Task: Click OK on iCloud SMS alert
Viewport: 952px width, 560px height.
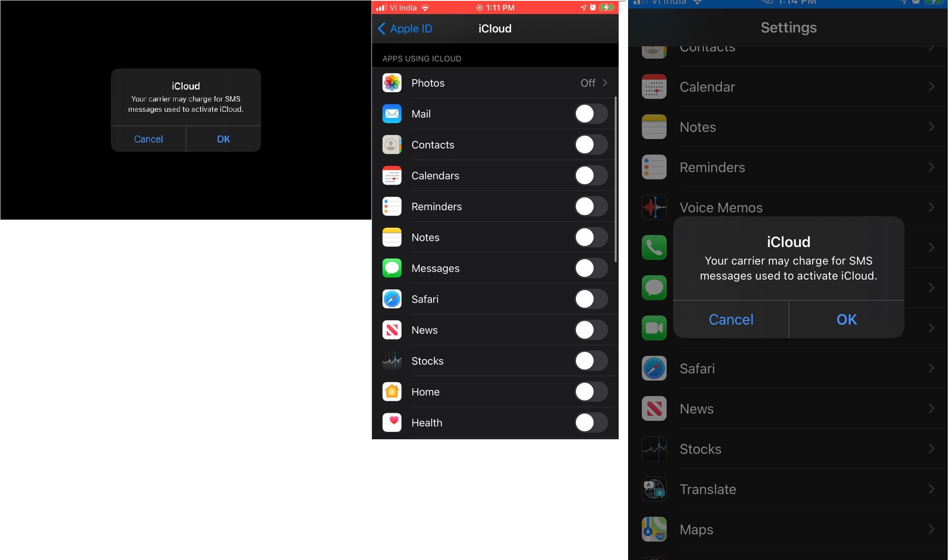Action: 847,319
